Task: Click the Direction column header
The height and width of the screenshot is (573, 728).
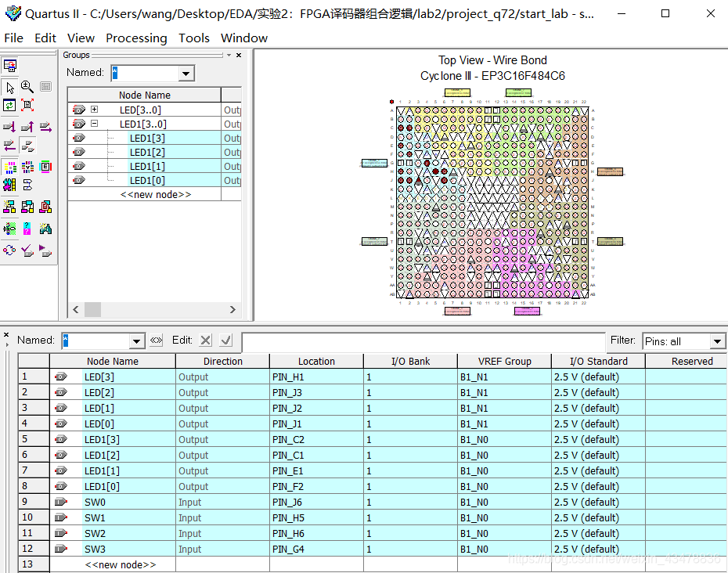Action: click(x=223, y=362)
